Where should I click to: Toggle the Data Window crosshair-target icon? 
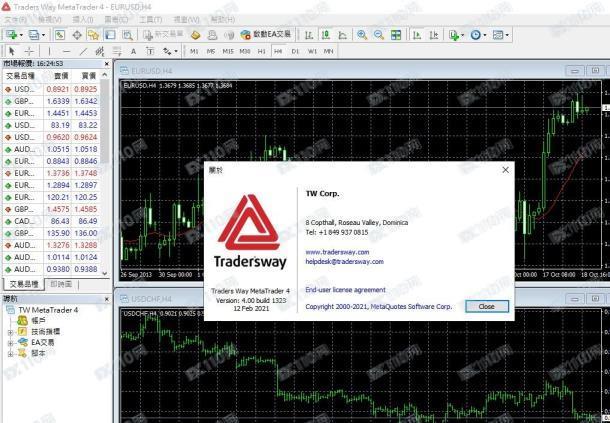pyautogui.click(x=77, y=35)
